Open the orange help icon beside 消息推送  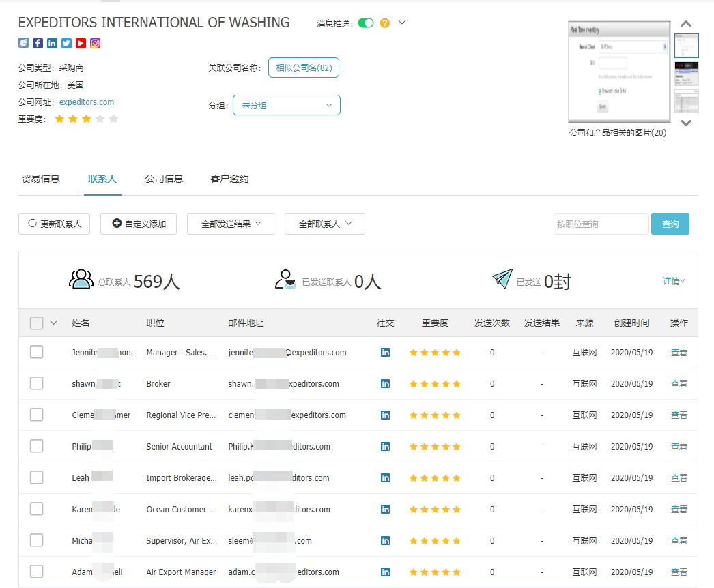tap(385, 23)
